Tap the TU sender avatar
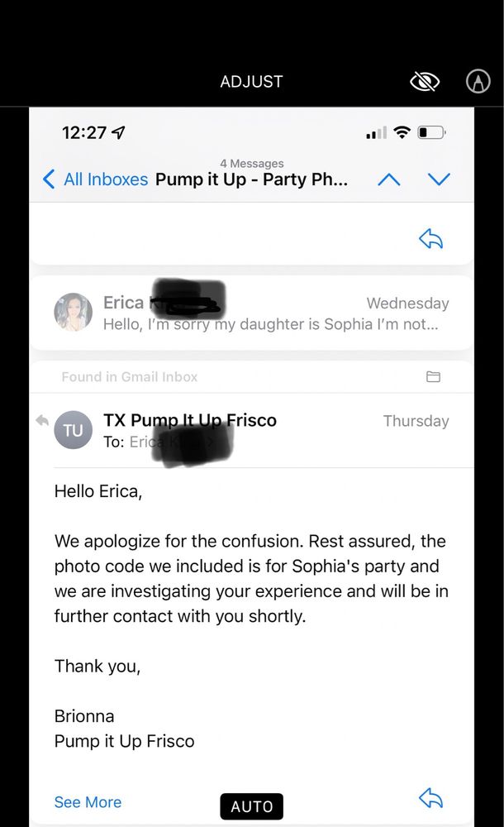Image resolution: width=504 pixels, height=827 pixels. tap(73, 431)
